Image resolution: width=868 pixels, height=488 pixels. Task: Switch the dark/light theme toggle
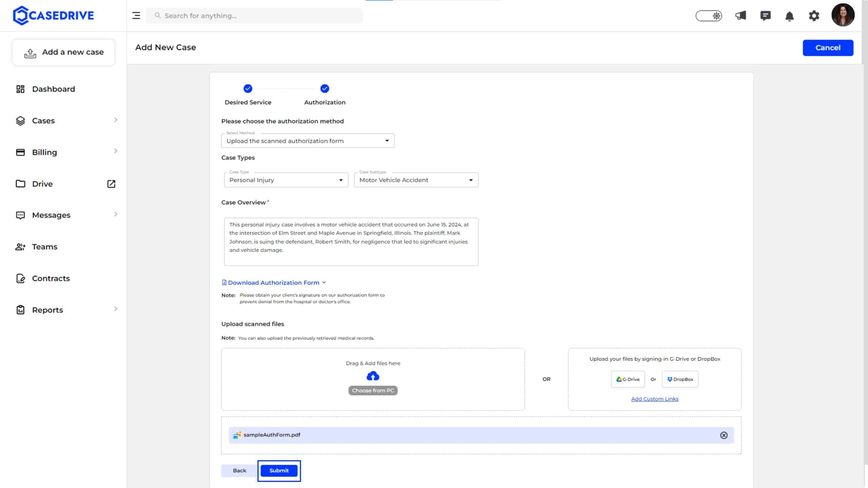tap(709, 16)
